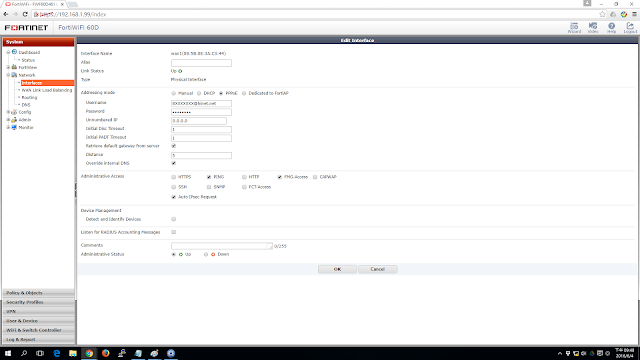Open the VPN section

pos(38,311)
